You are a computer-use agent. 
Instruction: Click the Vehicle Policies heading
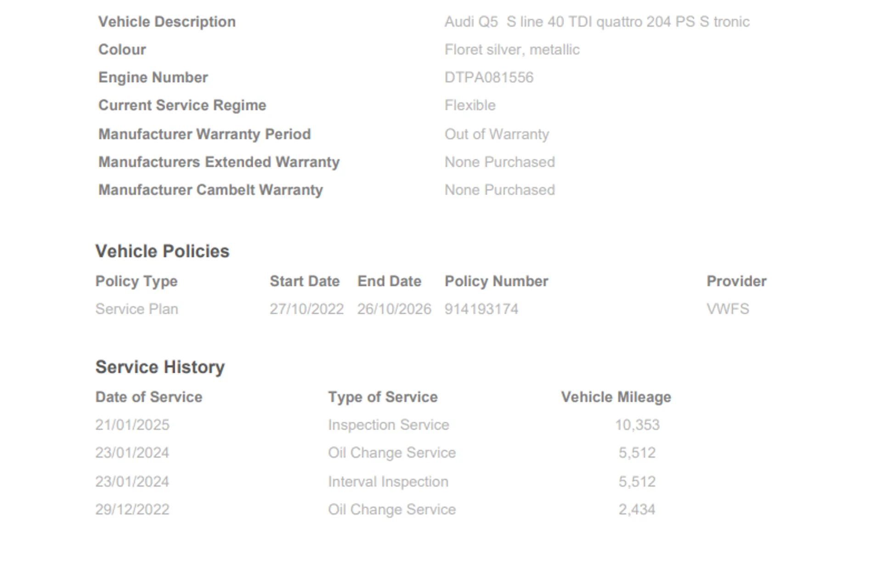pos(162,251)
